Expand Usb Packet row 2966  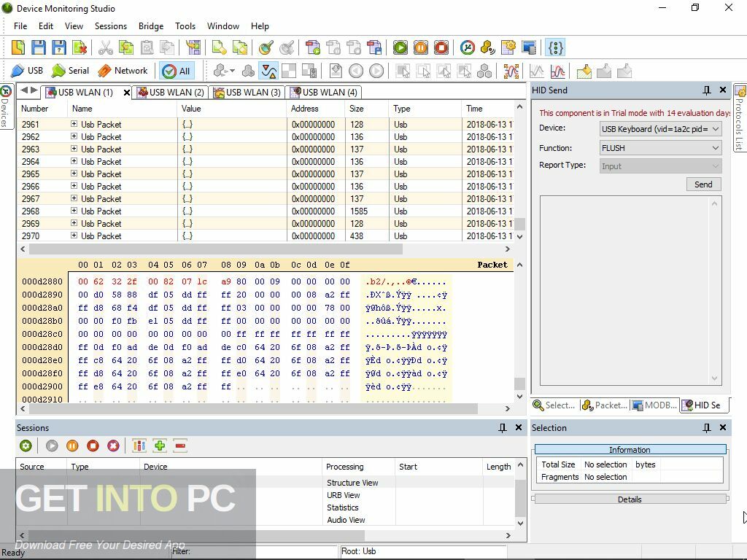74,186
